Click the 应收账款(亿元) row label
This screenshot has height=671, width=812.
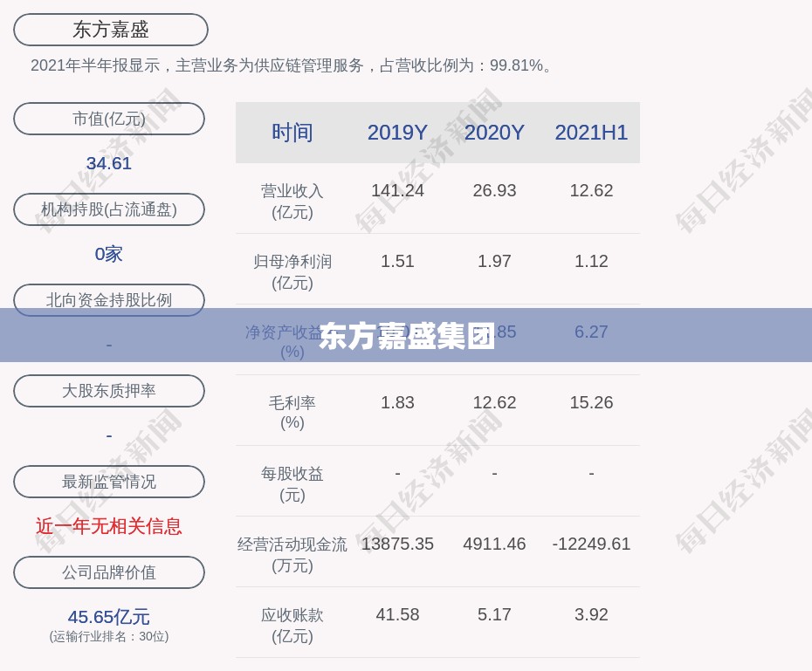(292, 626)
